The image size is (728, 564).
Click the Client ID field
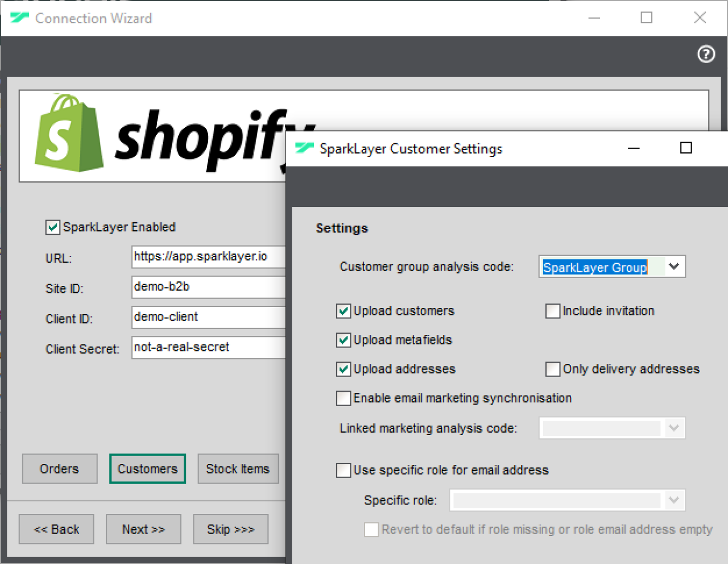pos(209,317)
